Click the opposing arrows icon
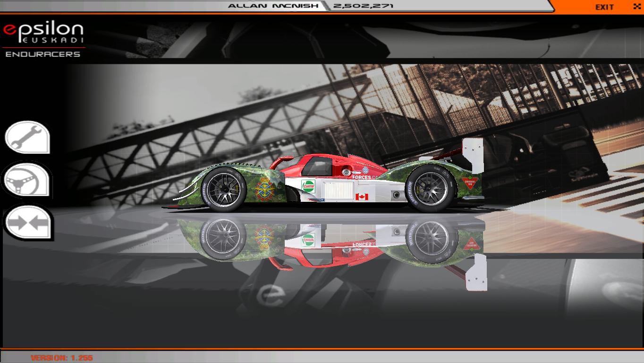644x363 pixels. 27,222
